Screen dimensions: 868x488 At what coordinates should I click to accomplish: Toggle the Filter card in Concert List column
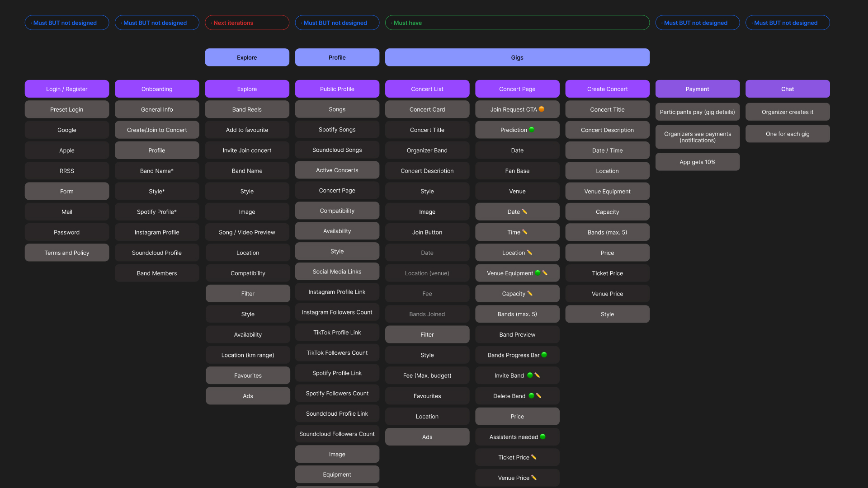click(x=427, y=334)
